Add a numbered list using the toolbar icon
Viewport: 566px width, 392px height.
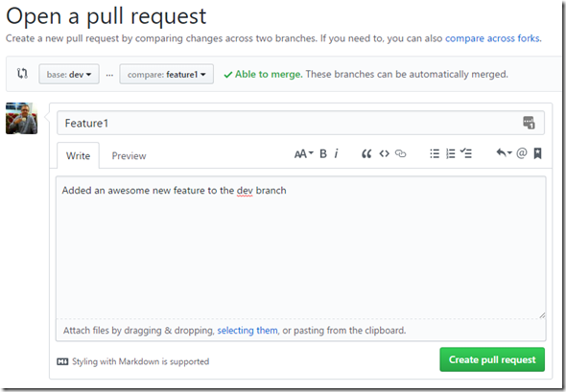point(451,154)
